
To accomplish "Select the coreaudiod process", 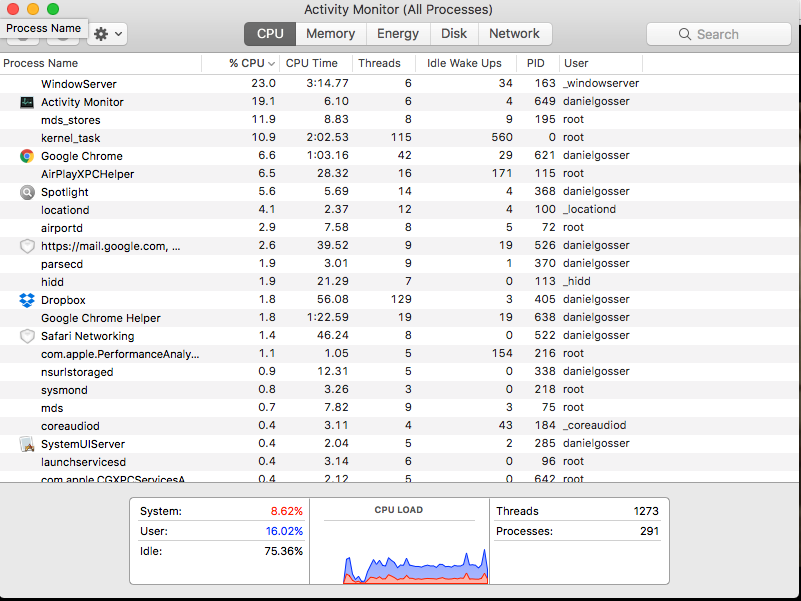I will coord(400,425).
